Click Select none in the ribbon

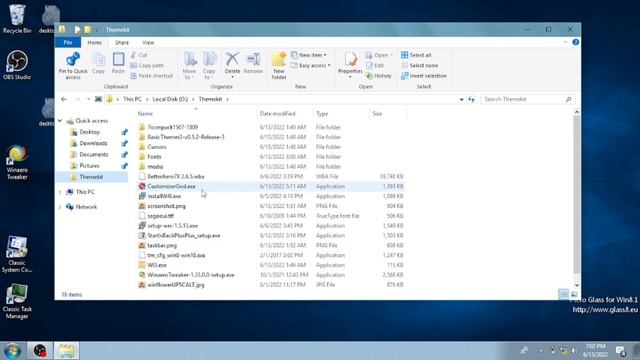[420, 65]
